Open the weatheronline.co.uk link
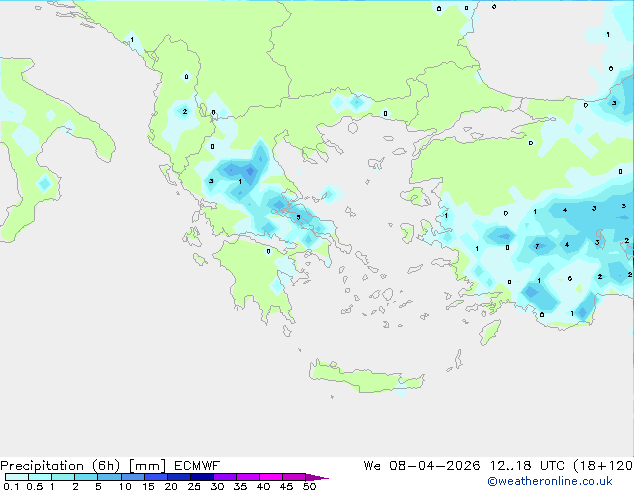The image size is (634, 490). pos(550,481)
